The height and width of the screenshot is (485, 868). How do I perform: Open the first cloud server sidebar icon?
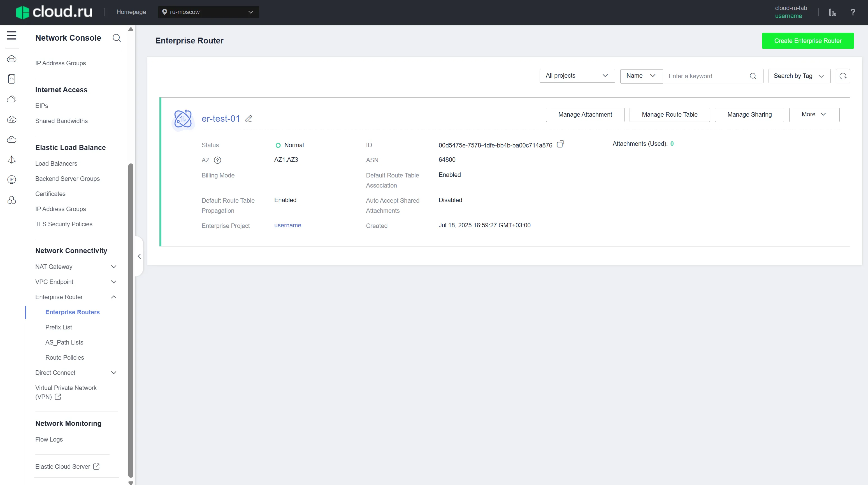coord(11,59)
